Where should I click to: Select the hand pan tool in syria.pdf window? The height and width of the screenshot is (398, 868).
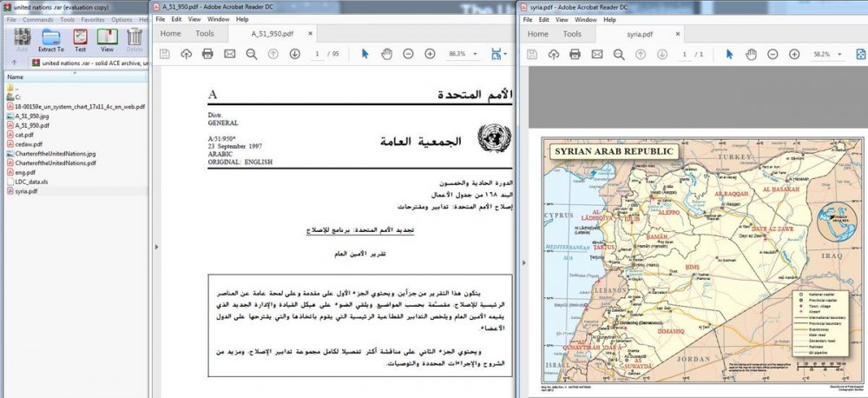coord(751,54)
